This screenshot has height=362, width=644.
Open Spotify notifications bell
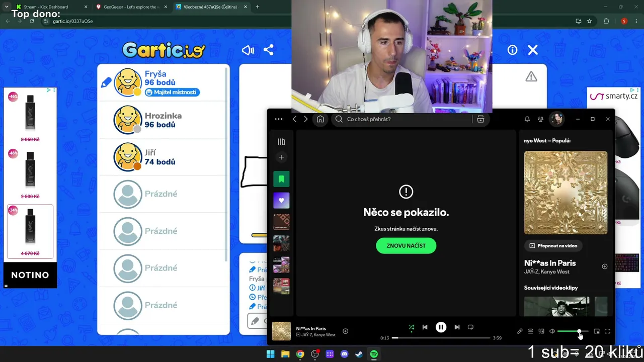[x=527, y=119]
